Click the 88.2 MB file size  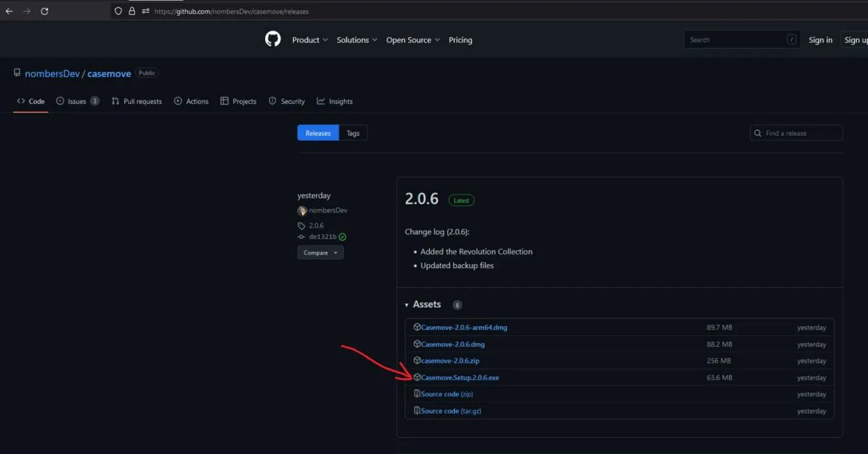click(x=719, y=344)
